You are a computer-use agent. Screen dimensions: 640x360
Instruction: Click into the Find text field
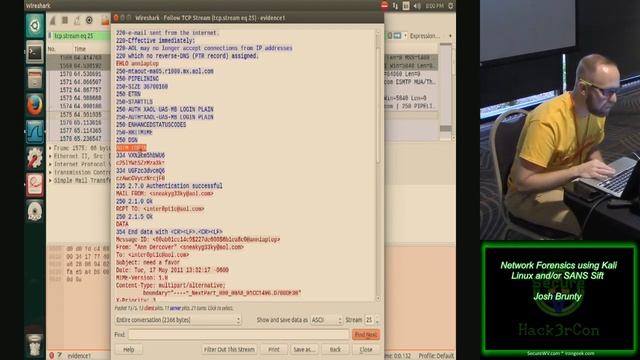(238, 335)
